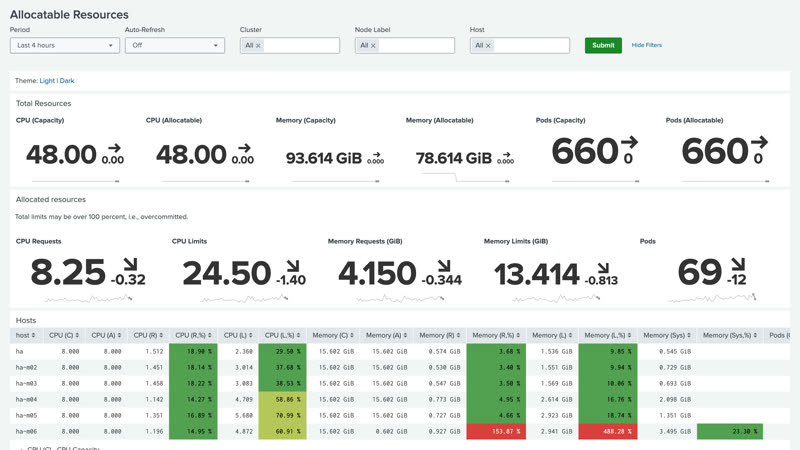Click the Pods (Allocatable) 660 value
The height and width of the screenshot is (450, 800).
pos(715,152)
